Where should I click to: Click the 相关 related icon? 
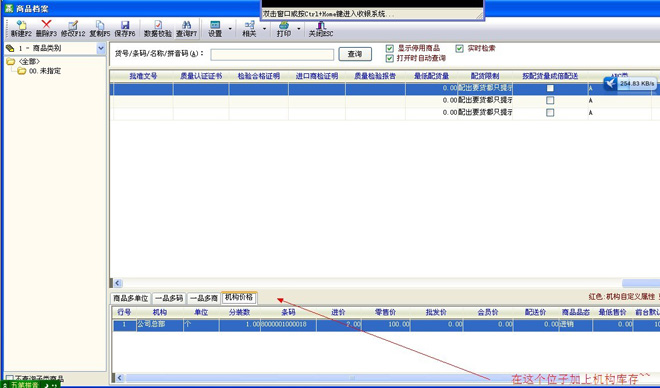tap(250, 25)
